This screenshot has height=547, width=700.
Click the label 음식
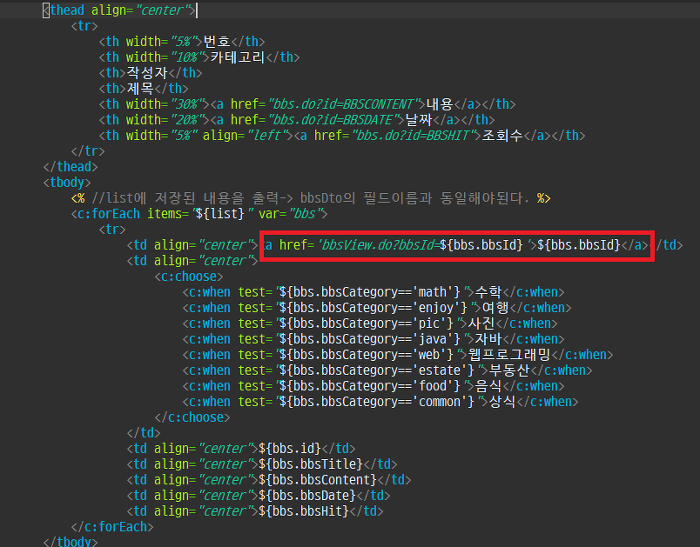(x=488, y=386)
